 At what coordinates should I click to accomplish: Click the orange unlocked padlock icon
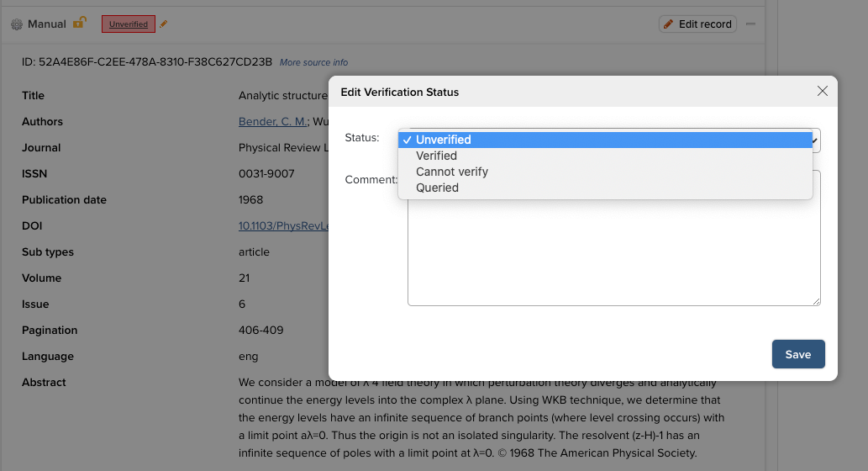(79, 24)
